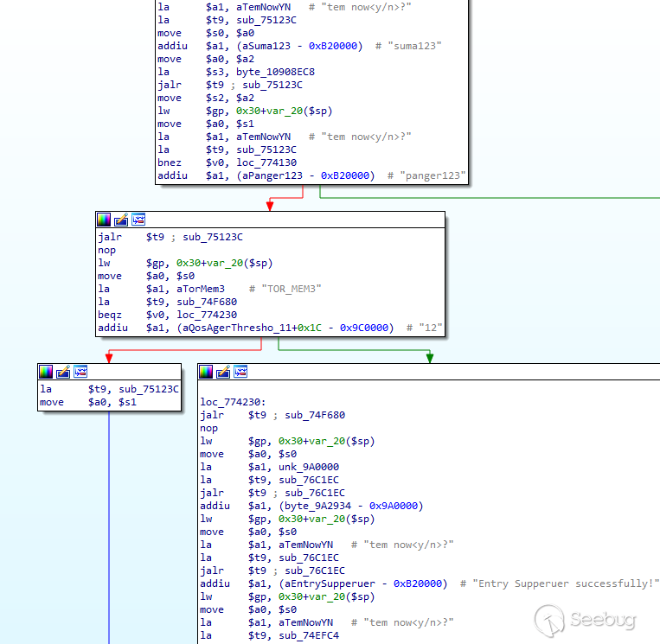This screenshot has height=644, width=660.
Task: Click the beqz instruction mnemonic
Action: pyautogui.click(x=110, y=315)
